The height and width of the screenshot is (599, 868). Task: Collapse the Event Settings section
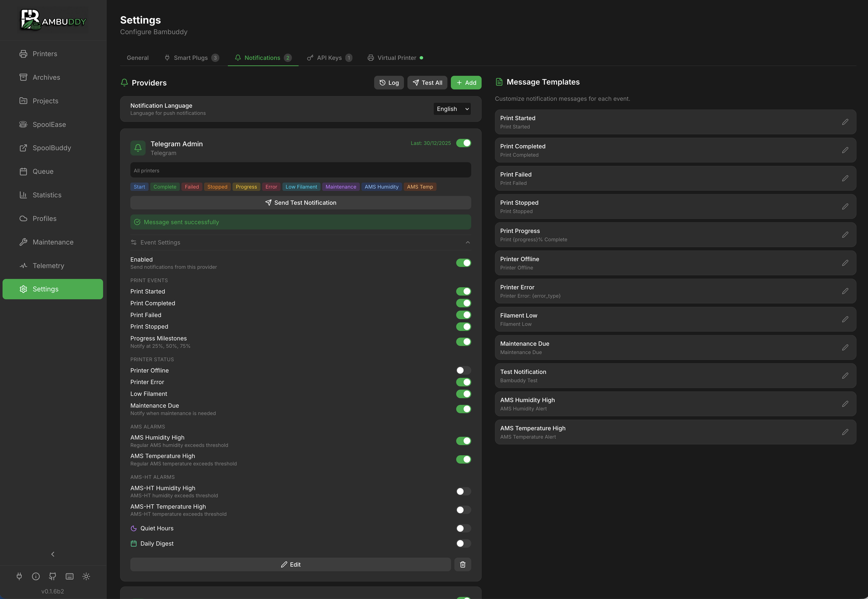[x=468, y=242]
